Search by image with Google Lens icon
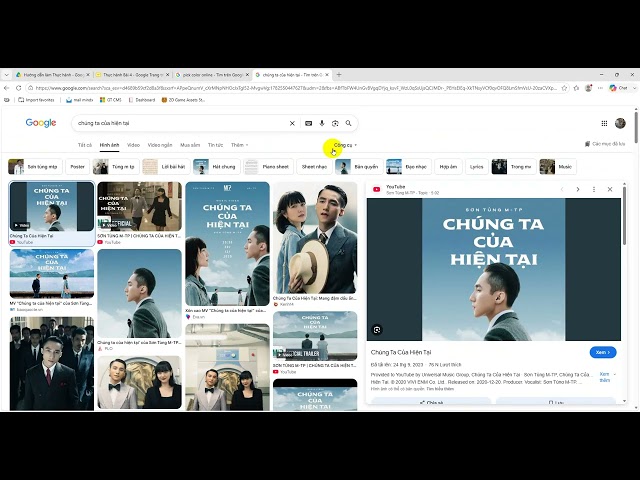640x480 pixels. click(335, 123)
